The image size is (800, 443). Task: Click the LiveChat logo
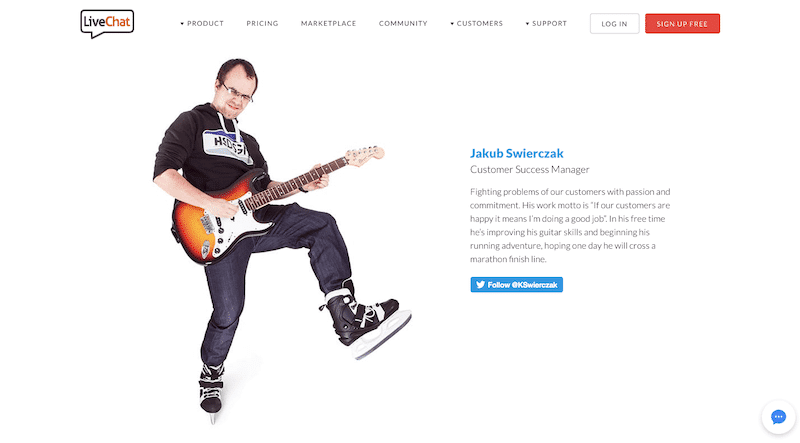107,23
